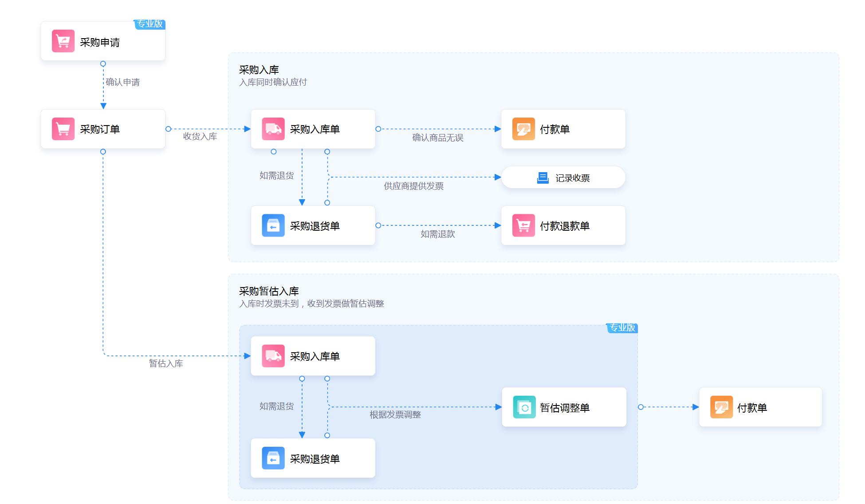Open 采购退货单 in the 暂估入库 section
The height and width of the screenshot is (504, 865).
pos(313,458)
